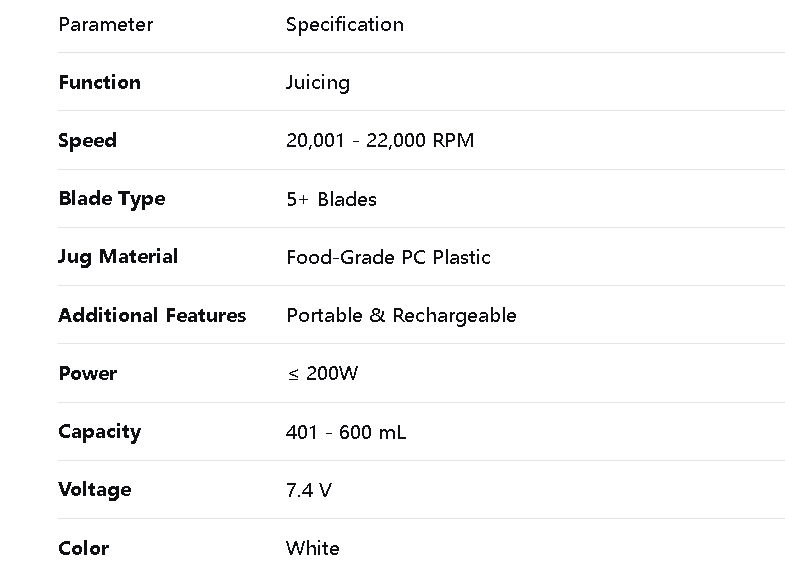
Task: Click the Juicing value
Action: tap(317, 83)
